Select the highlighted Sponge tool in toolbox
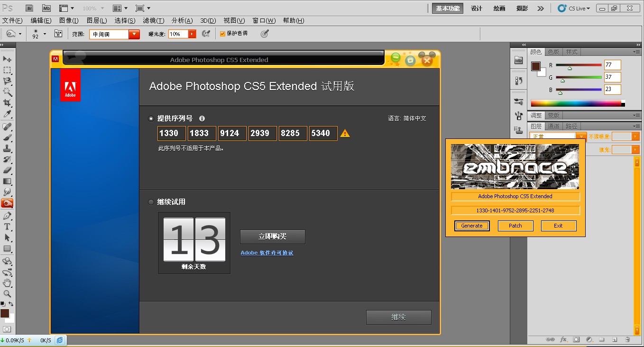Image resolution: width=644 pixels, height=347 pixels. pos(7,203)
